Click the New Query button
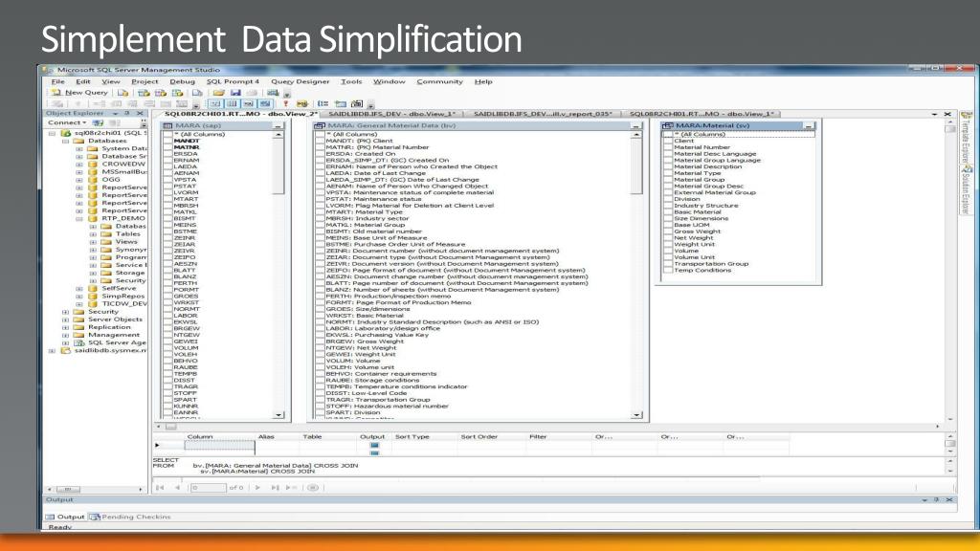Screen dimensions: 980x551 [80, 93]
